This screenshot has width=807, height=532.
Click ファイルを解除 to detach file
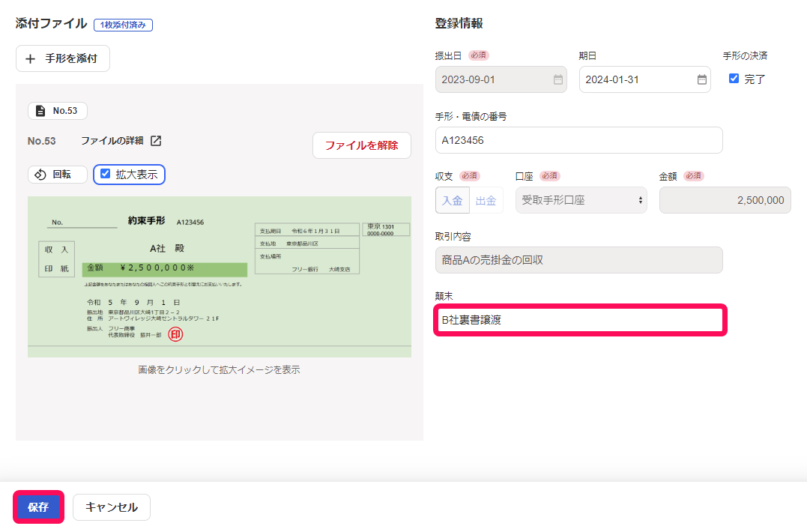click(x=362, y=145)
